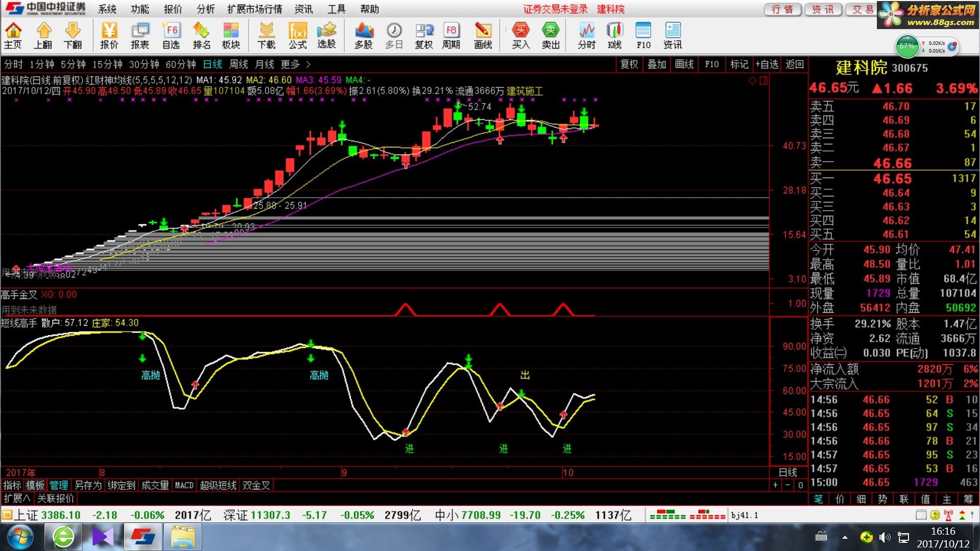
Task: Open the 指标 indicator tab
Action: (x=12, y=485)
